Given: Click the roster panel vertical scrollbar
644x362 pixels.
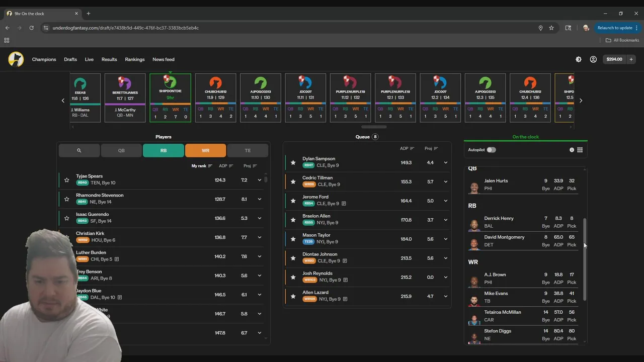Looking at the screenshot, I should pyautogui.click(x=585, y=260).
